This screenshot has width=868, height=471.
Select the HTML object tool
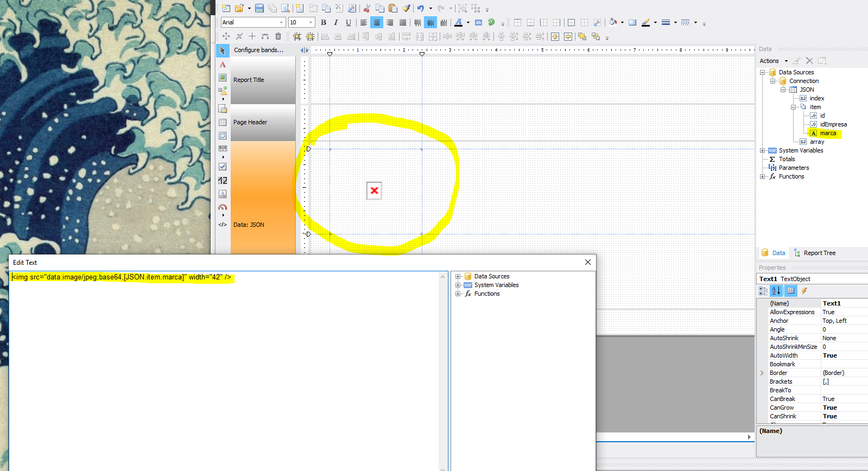(x=223, y=225)
